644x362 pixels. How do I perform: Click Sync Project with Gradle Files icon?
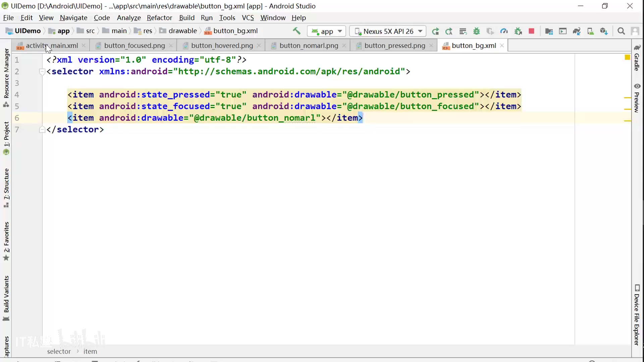coord(577,31)
